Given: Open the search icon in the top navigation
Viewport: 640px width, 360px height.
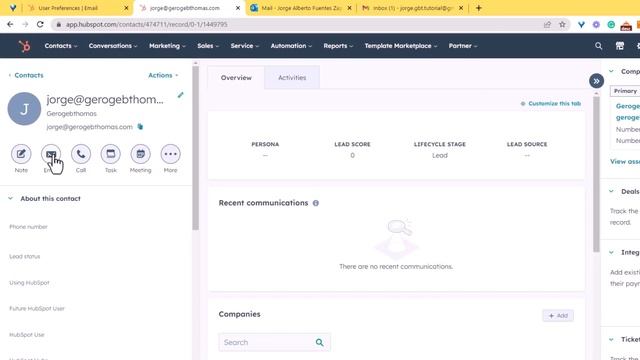Looking at the screenshot, I should pos(598,46).
